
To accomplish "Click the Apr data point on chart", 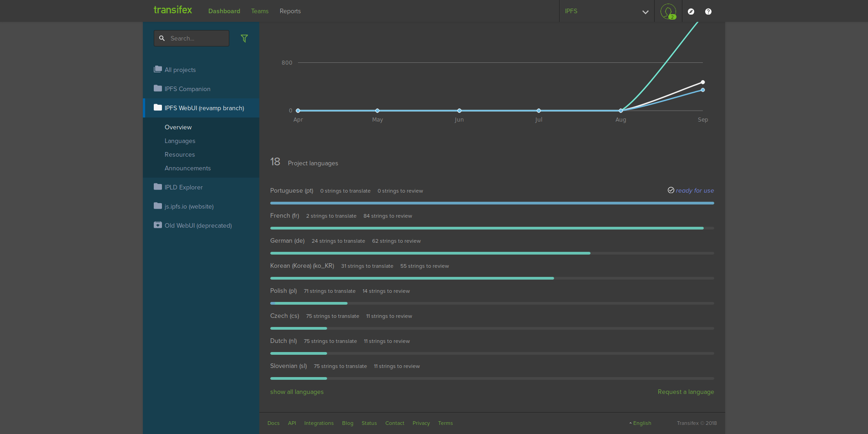I will (298, 111).
